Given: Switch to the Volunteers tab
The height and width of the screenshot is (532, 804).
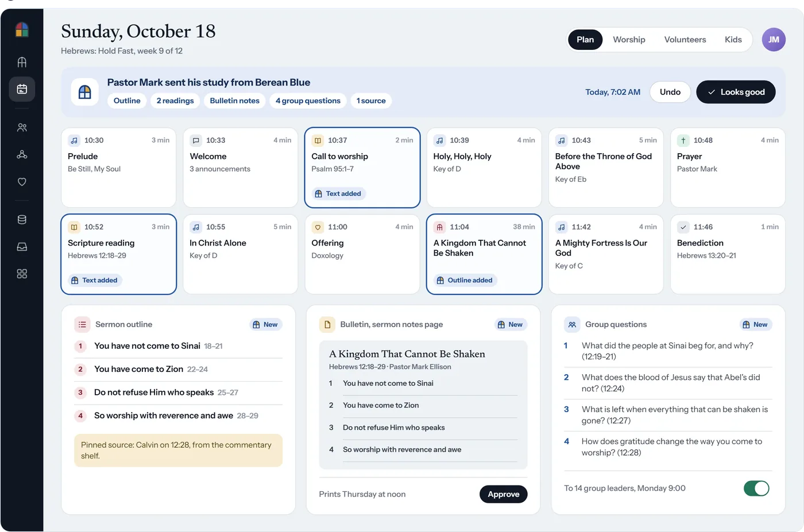Looking at the screenshot, I should [685, 40].
